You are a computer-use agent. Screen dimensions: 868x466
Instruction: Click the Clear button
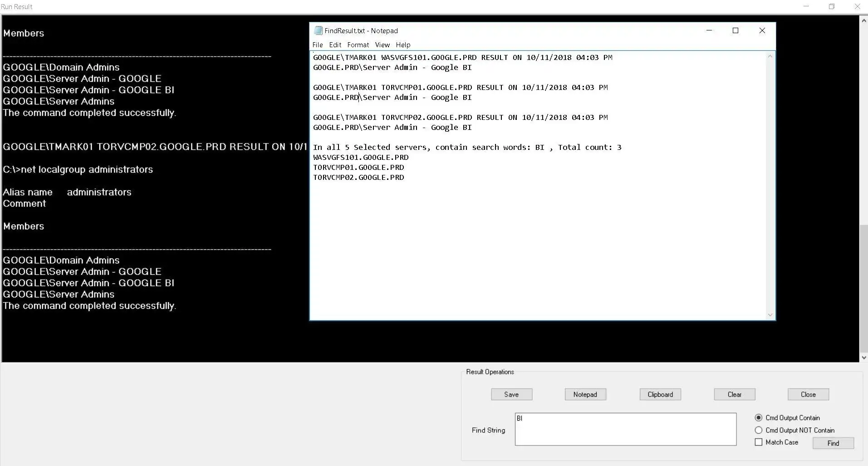[734, 394]
